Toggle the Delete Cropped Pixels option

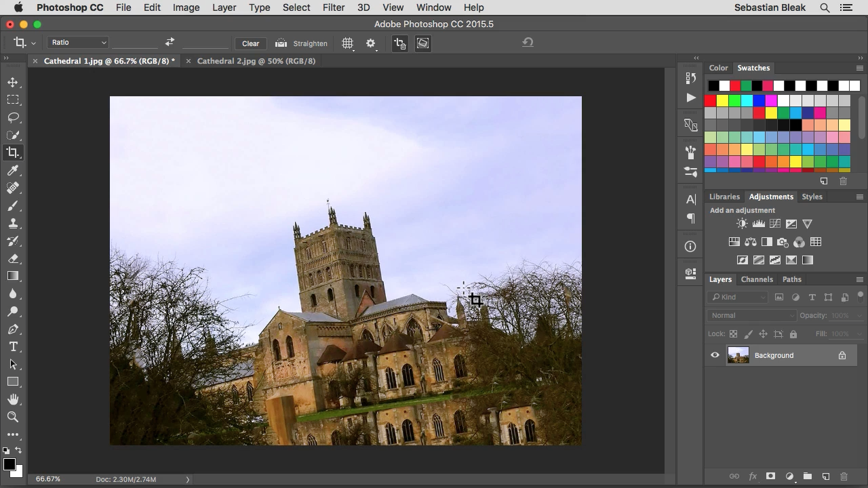pos(399,43)
